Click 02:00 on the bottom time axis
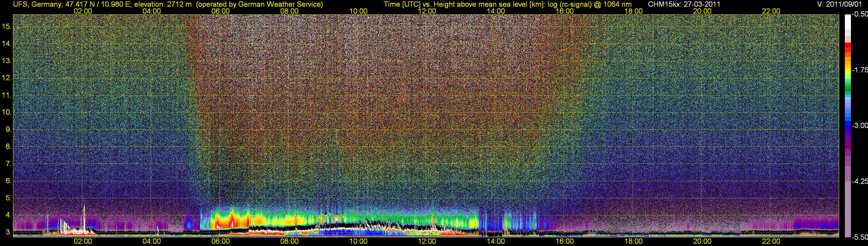 (x=83, y=241)
